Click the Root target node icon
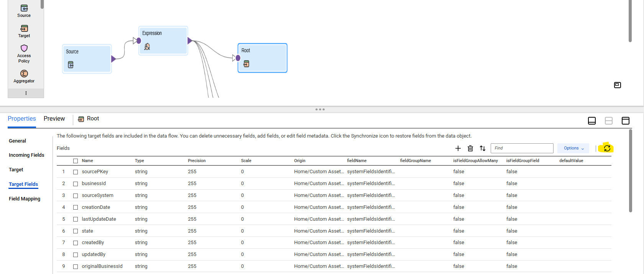644x274 pixels. pos(246,64)
